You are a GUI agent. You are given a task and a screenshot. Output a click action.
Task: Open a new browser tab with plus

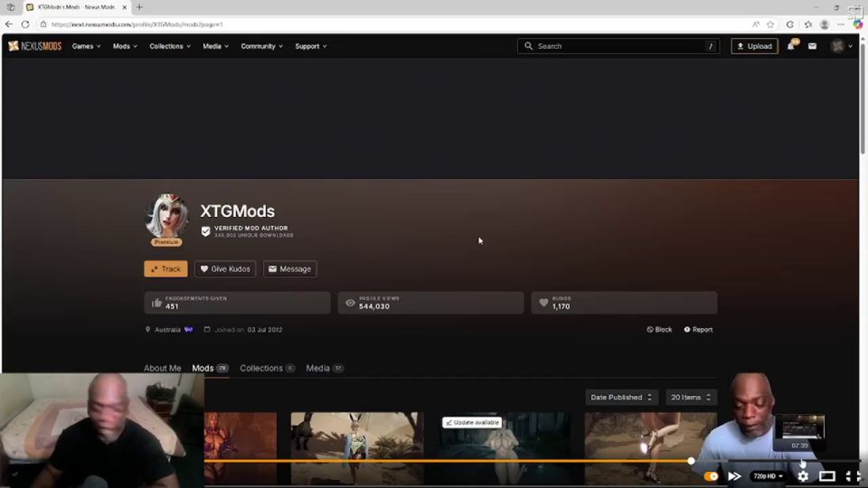(x=139, y=7)
